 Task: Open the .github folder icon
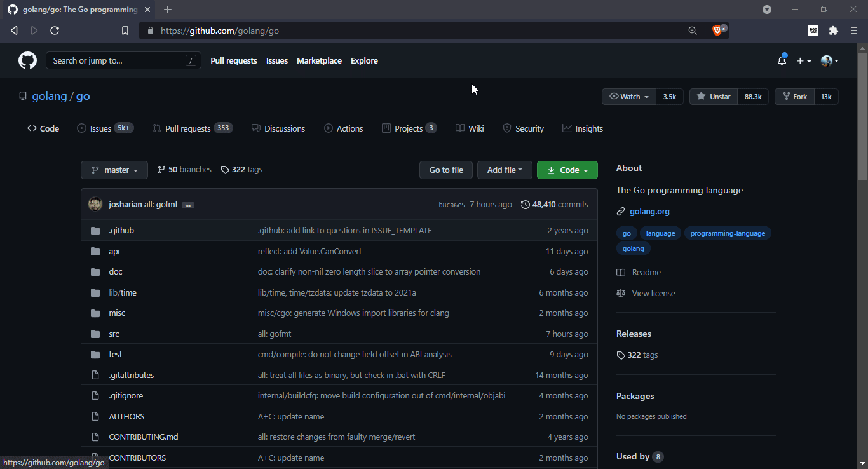pos(95,231)
